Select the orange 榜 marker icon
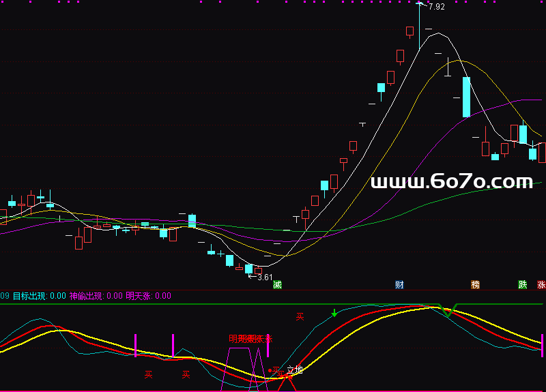Image resolution: width=546 pixels, height=392 pixels. (475, 284)
